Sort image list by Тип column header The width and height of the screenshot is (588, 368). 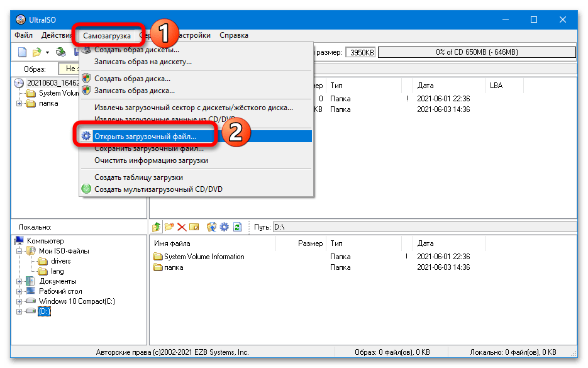tap(363, 86)
